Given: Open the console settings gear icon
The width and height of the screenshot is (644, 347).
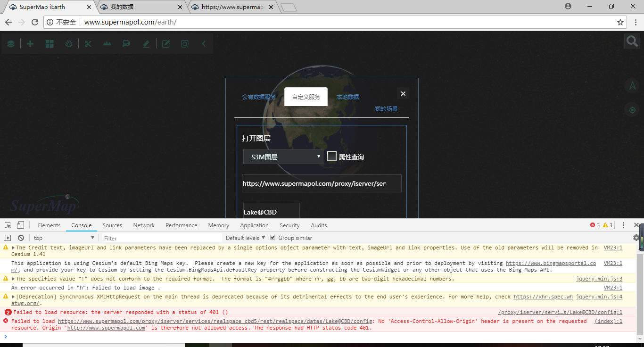Looking at the screenshot, I should click(x=636, y=238).
